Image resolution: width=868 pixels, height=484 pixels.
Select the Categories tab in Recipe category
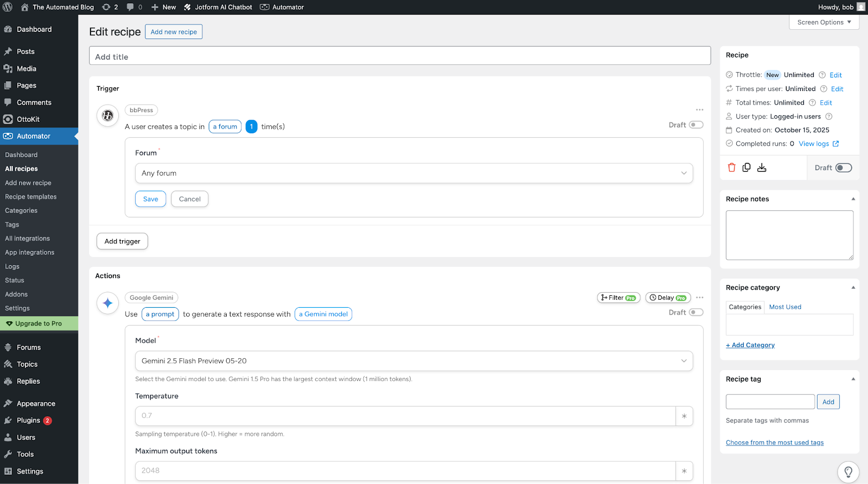(745, 307)
